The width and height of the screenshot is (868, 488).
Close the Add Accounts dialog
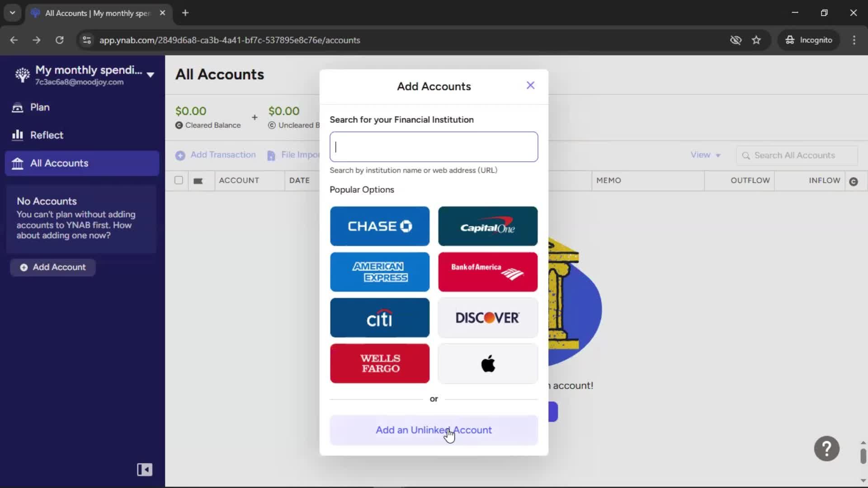point(530,85)
